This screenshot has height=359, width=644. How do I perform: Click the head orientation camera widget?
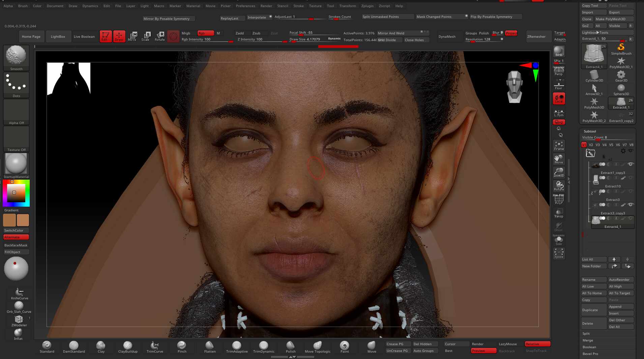click(x=515, y=87)
